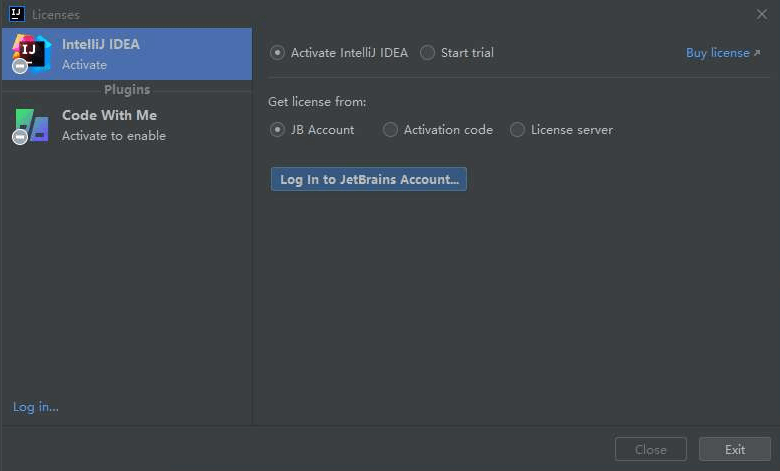Switch to Activation code option

pos(391,130)
